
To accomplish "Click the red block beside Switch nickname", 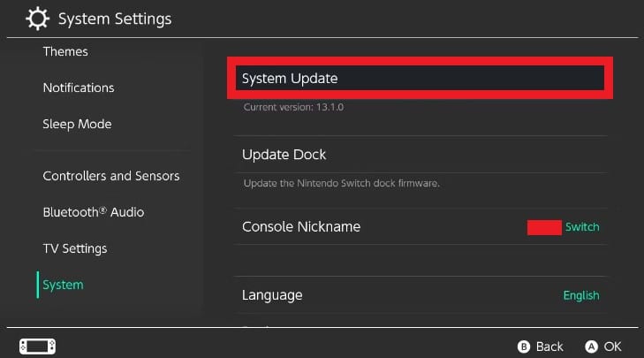I will (544, 227).
